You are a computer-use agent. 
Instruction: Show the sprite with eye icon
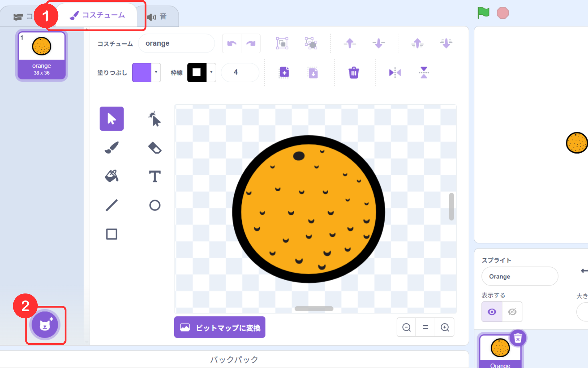[x=492, y=312]
